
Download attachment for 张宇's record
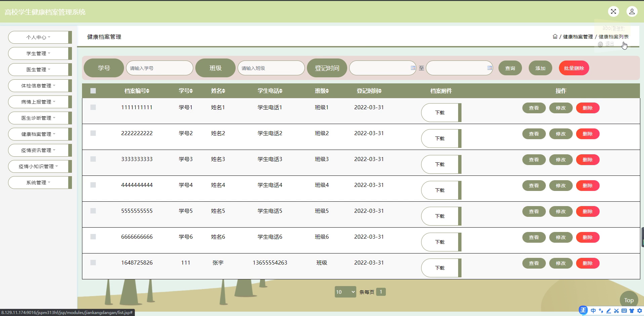click(441, 268)
